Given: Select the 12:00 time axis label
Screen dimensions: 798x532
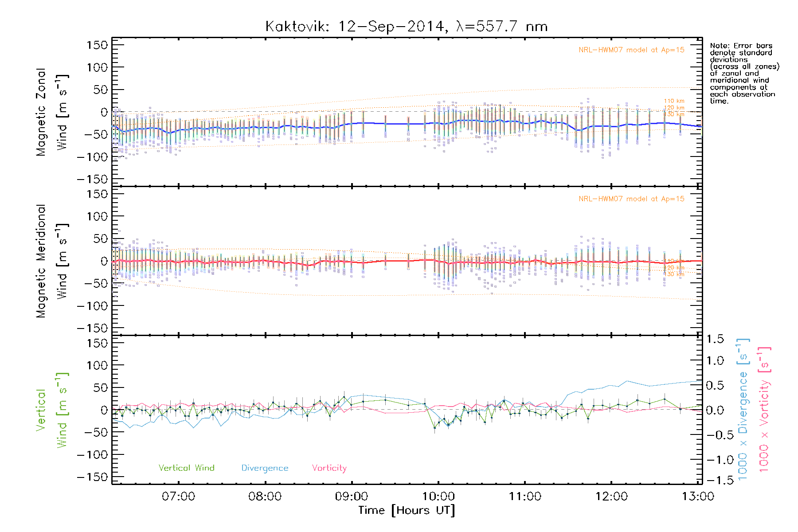Looking at the screenshot, I should [x=611, y=497].
